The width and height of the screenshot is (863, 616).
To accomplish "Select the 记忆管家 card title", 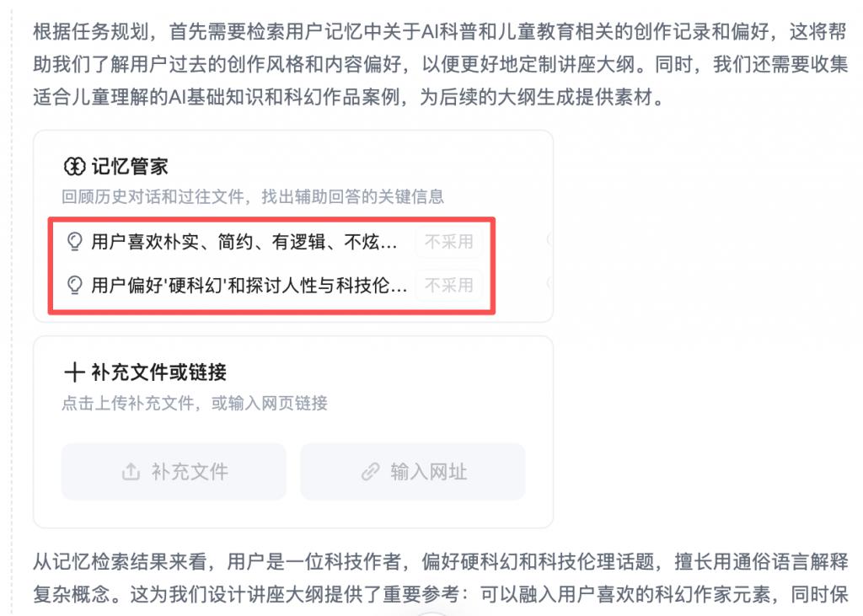I will click(x=129, y=166).
